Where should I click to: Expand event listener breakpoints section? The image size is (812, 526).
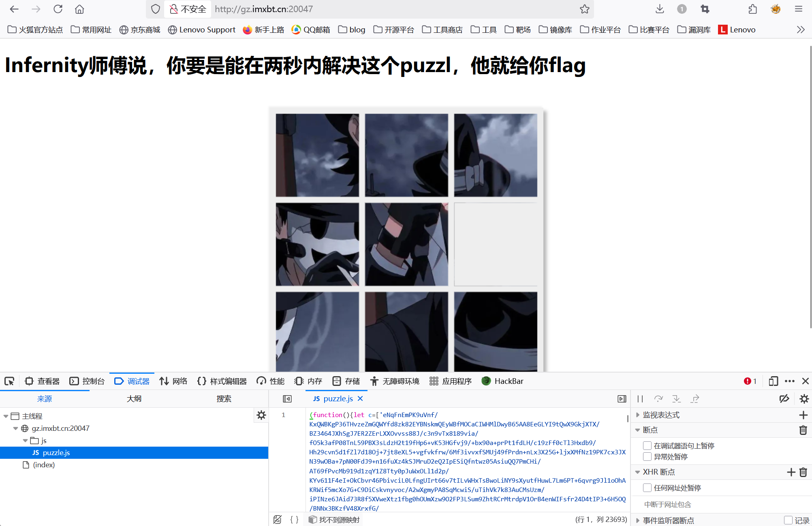click(x=637, y=520)
